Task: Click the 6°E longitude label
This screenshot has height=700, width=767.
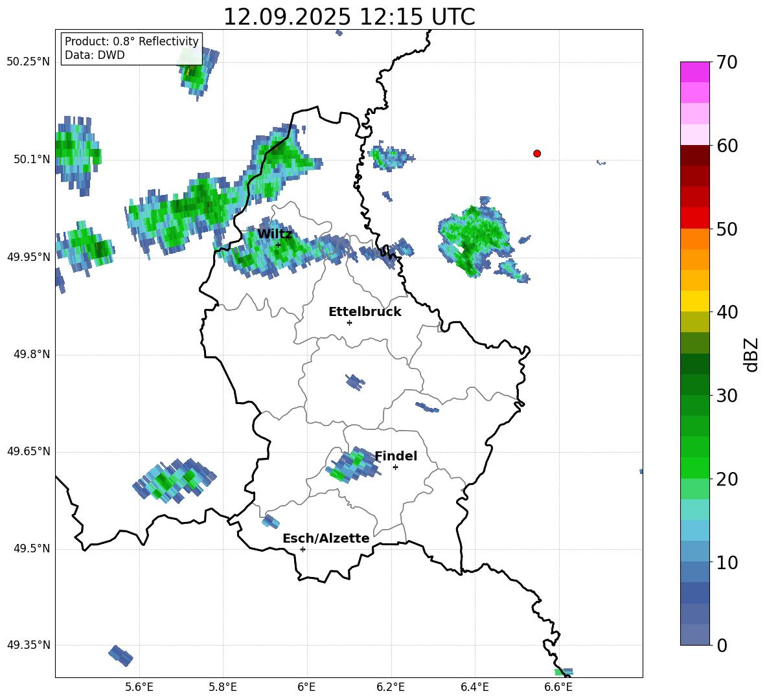Action: pyautogui.click(x=306, y=687)
